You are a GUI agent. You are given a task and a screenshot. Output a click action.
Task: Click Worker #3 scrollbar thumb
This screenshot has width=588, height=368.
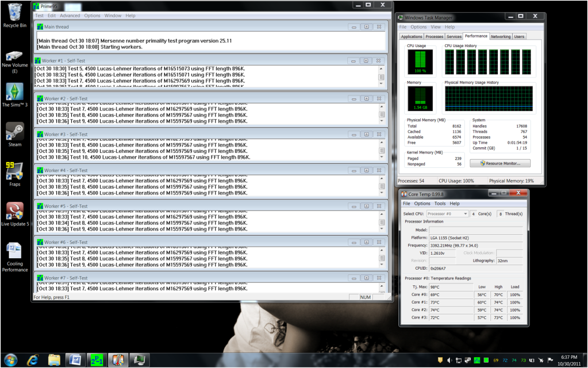[382, 151]
